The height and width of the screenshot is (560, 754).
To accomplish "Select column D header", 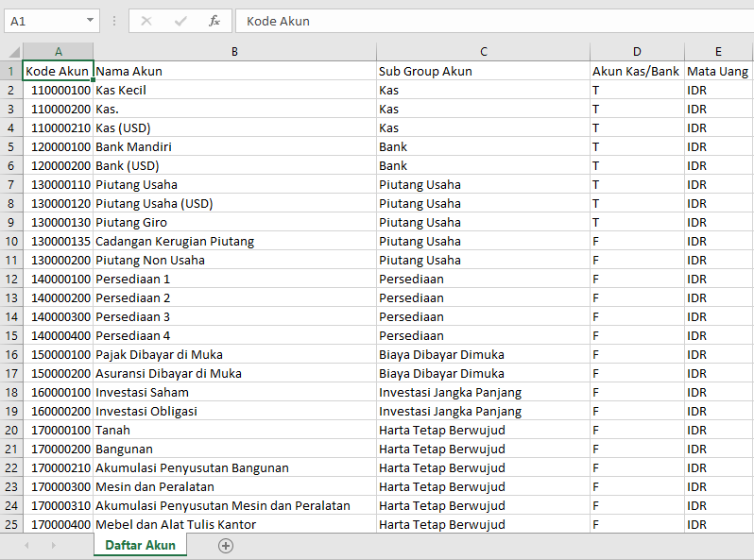I will pyautogui.click(x=637, y=52).
